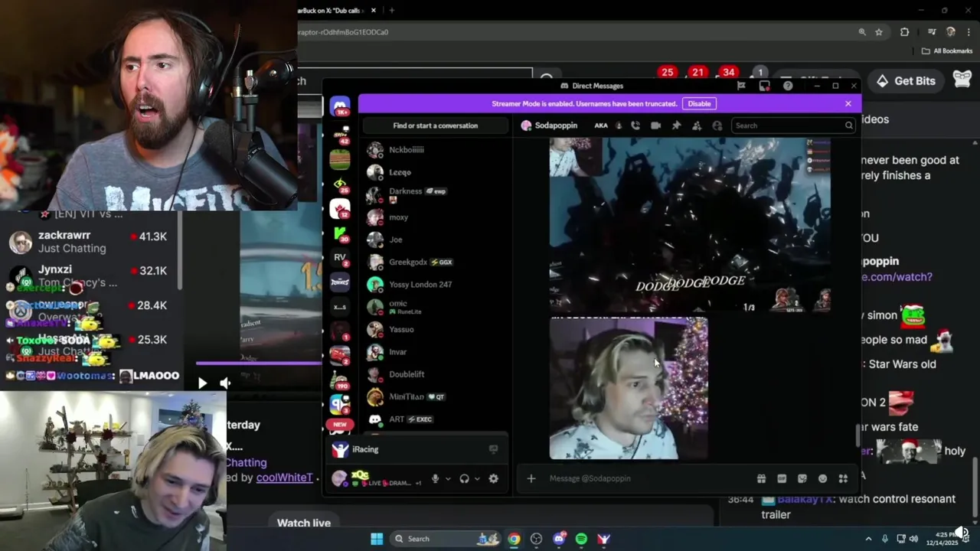Open DM with Doublelift
Image resolution: width=980 pixels, height=551 pixels.
tap(434, 374)
